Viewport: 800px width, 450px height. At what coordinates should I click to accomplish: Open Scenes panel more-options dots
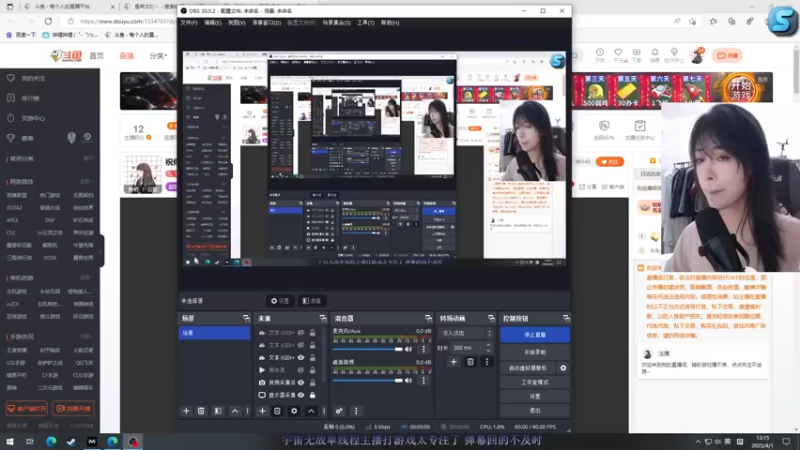click(x=247, y=411)
